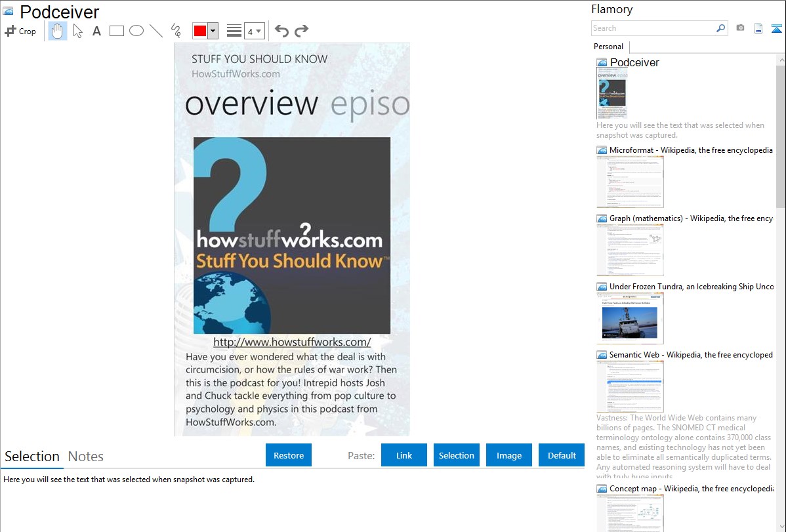
Task: Paste as Link button
Action: coord(404,455)
